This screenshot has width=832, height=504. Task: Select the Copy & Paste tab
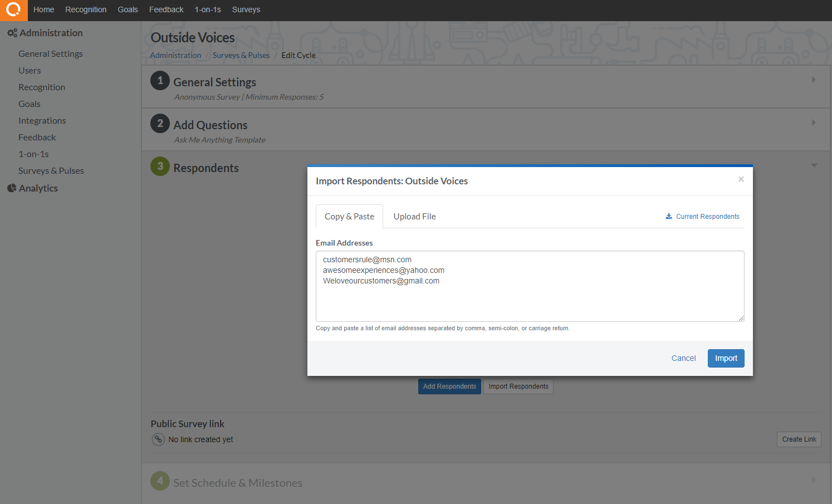(349, 217)
